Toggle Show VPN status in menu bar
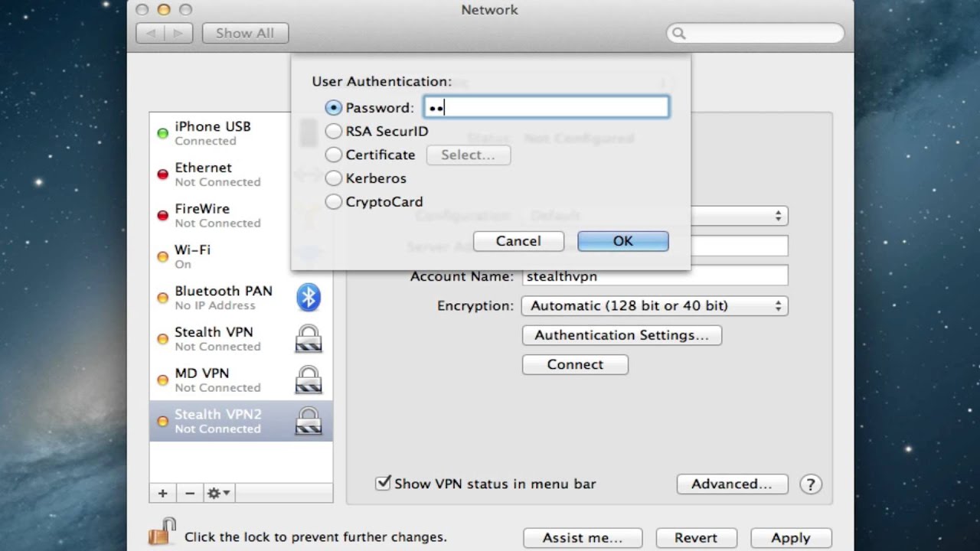 tap(383, 483)
